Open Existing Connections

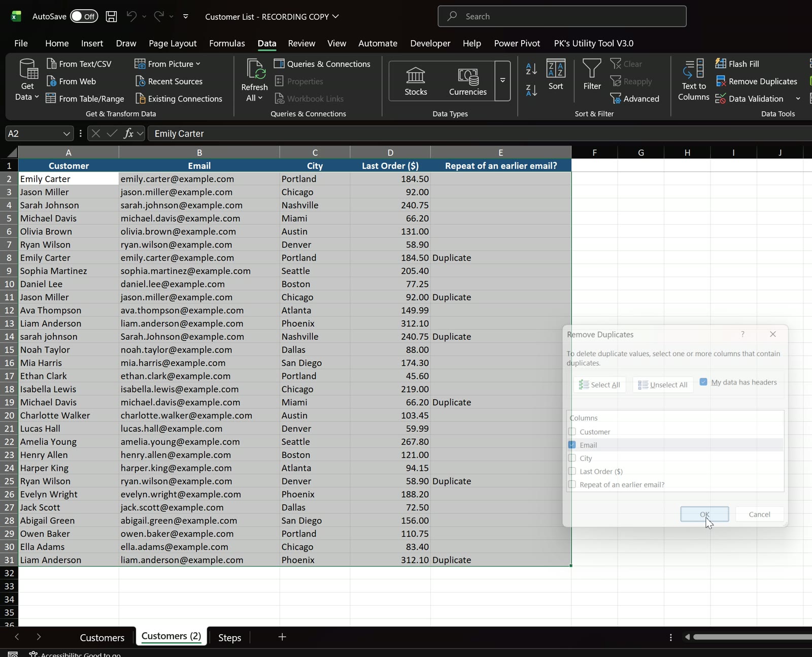(179, 98)
